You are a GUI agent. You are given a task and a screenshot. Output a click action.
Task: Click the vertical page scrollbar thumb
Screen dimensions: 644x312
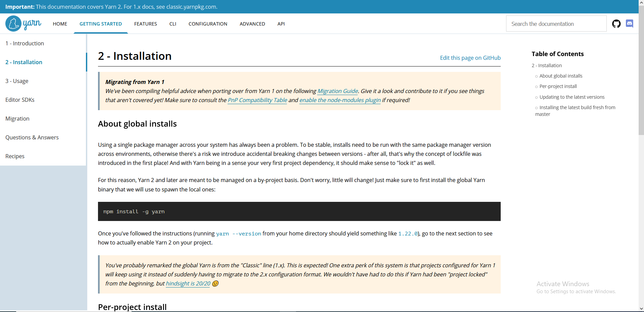(641, 70)
